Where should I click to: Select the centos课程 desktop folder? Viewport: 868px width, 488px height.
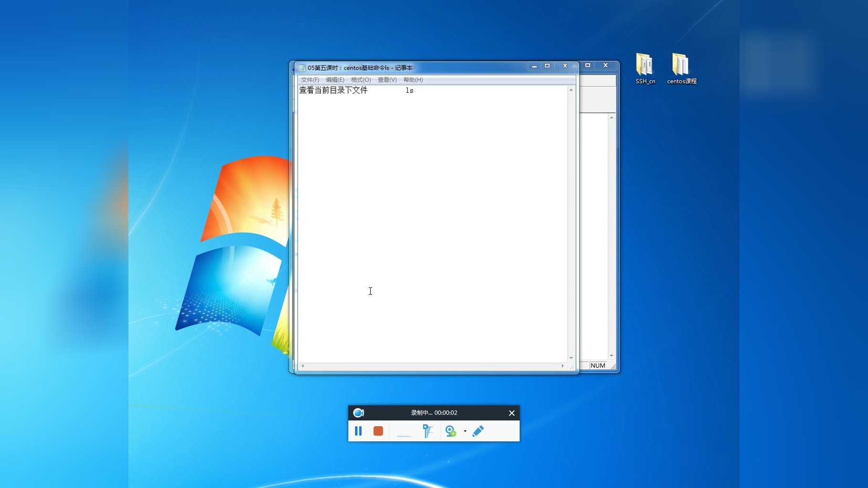(x=681, y=69)
